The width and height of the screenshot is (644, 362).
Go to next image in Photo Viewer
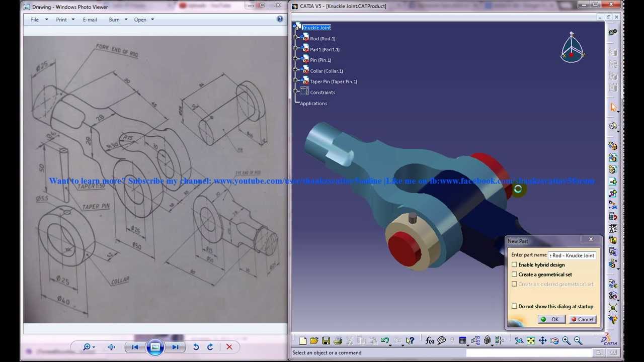[175, 347]
